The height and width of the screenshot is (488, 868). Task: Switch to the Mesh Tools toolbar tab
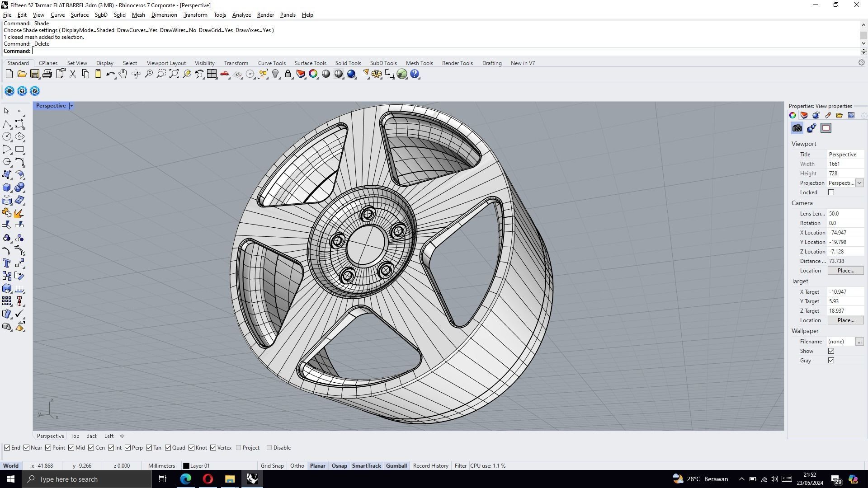[x=419, y=63]
